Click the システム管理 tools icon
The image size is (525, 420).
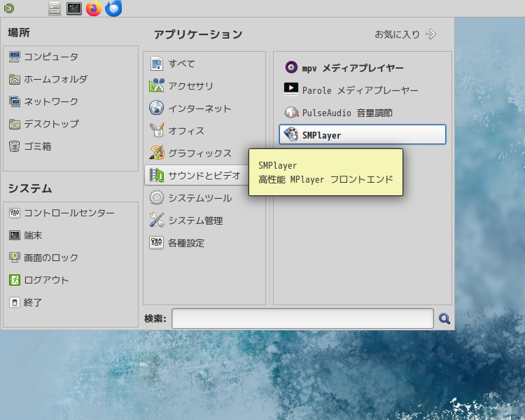[x=156, y=220]
